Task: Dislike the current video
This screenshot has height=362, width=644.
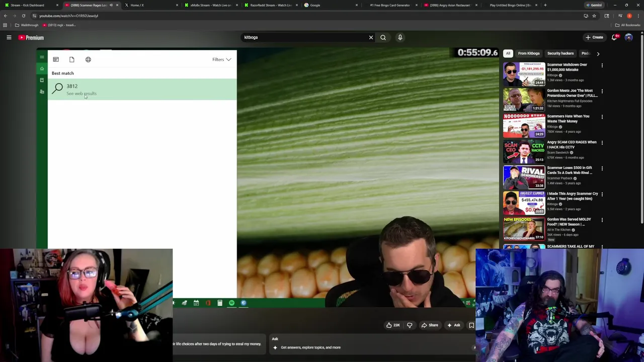Action: [x=410, y=325]
